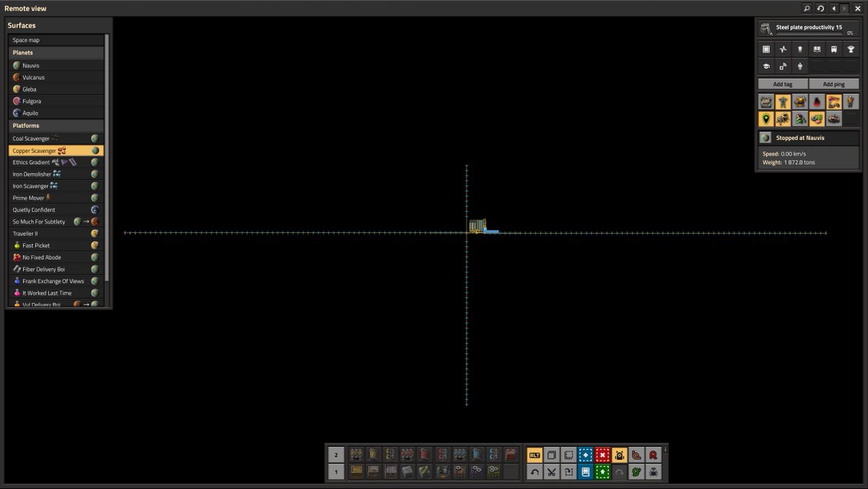Select Iron Scavenger platform
The width and height of the screenshot is (868, 489).
(56, 186)
